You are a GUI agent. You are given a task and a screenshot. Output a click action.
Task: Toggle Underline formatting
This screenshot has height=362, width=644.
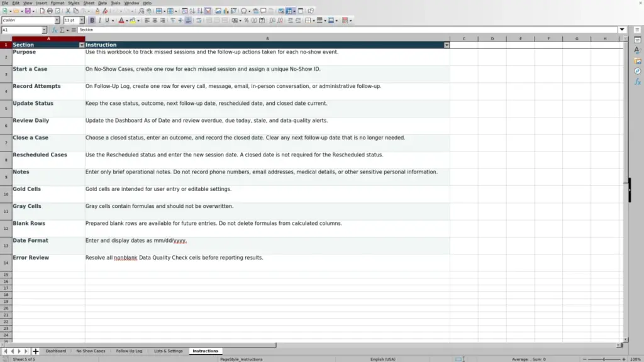[107, 21]
